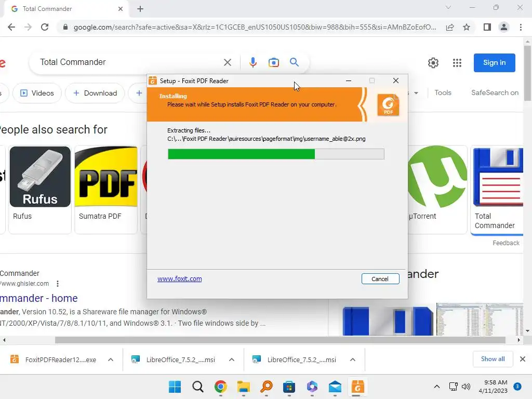Open Chrome from the taskbar
This screenshot has height=399, width=532.
[220, 387]
